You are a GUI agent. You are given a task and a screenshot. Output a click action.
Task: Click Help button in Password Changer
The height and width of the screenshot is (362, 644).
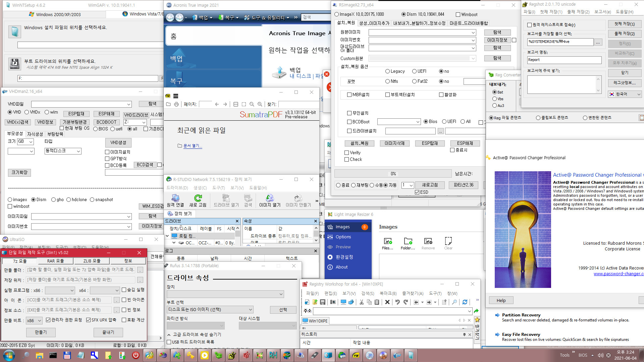coord(501,300)
